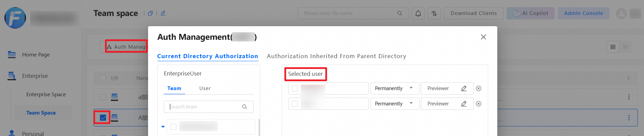Click the Search team input field

click(205, 107)
